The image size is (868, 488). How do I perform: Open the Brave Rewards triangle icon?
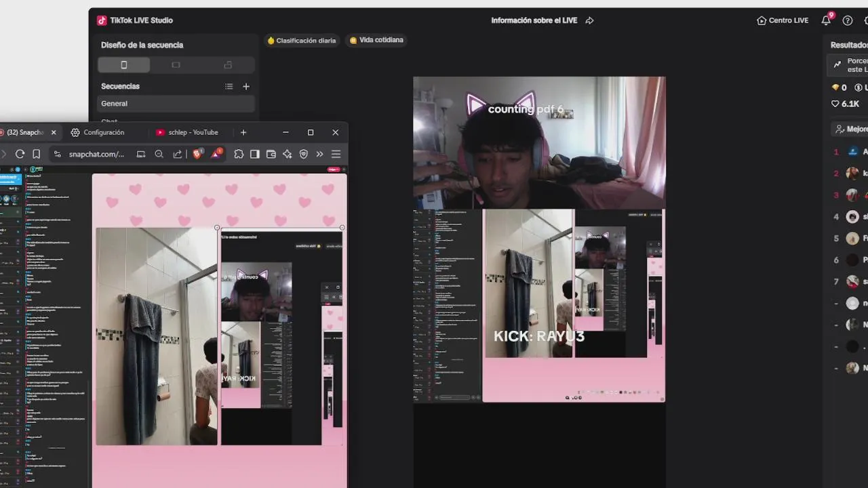point(216,154)
